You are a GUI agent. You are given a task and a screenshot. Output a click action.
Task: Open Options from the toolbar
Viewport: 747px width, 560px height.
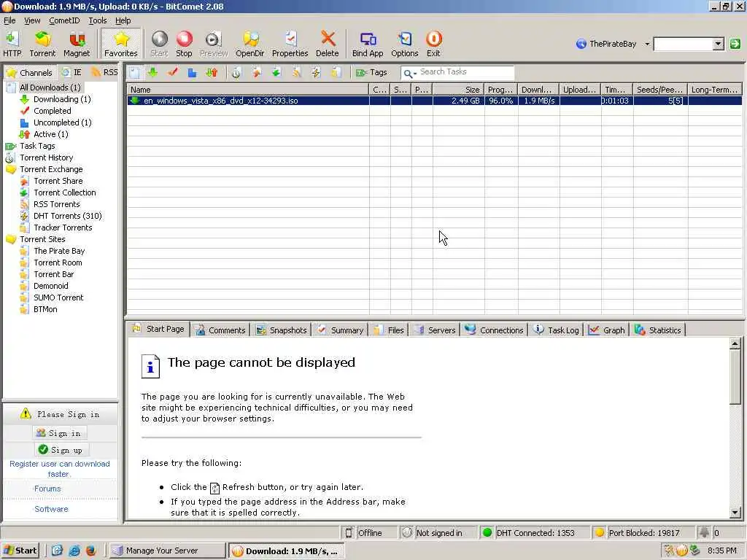[404, 44]
